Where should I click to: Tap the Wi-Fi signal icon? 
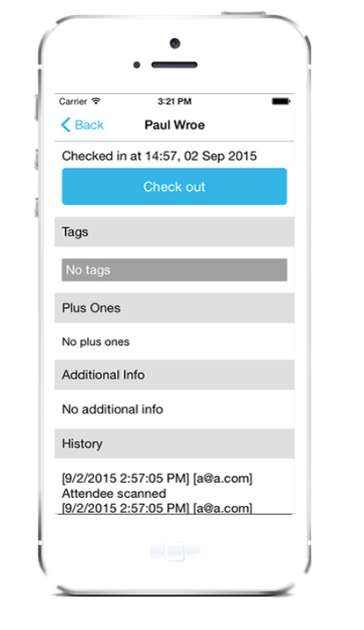tap(96, 101)
